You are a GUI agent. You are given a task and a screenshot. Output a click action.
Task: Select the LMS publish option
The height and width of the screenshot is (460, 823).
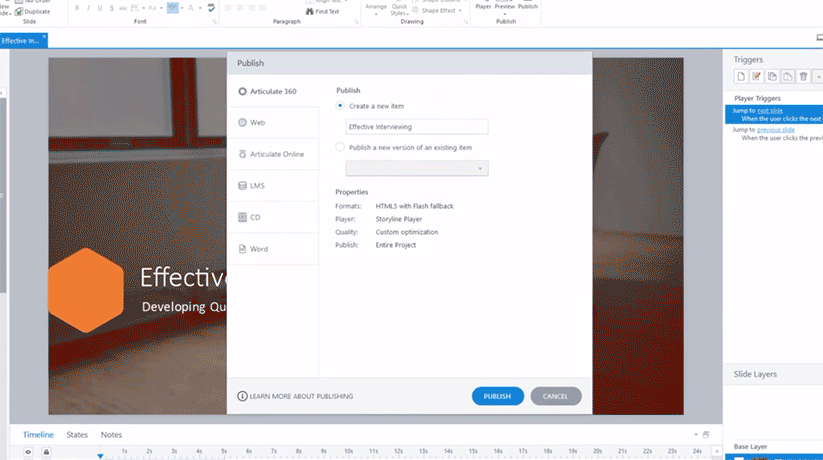257,186
